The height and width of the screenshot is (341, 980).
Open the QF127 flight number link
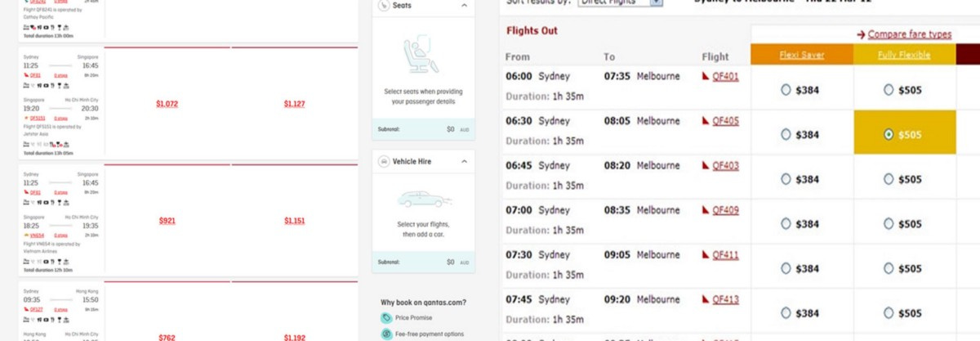[36, 310]
